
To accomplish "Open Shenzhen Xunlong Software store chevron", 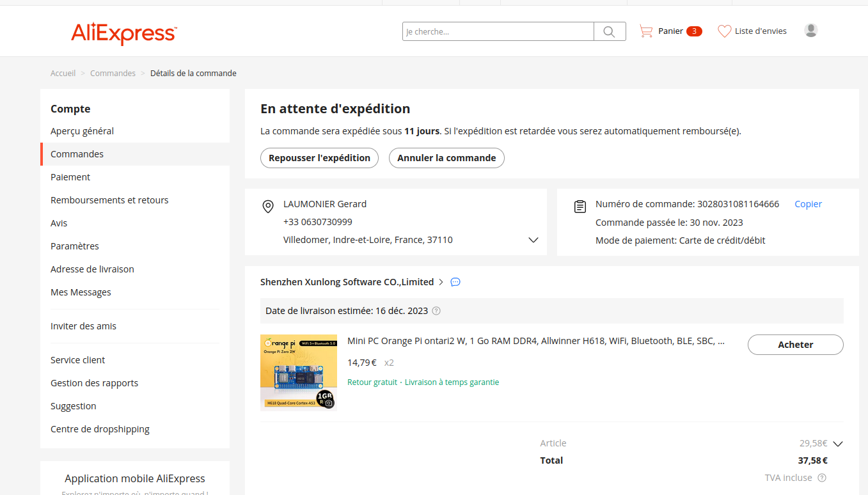I will 441,282.
